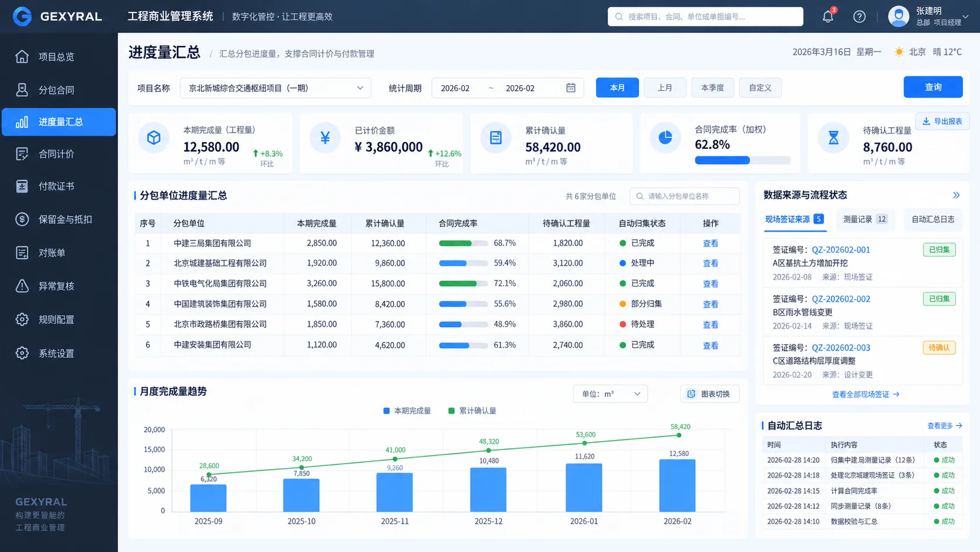
Task: Click the yen icon on 已计价金额 card
Action: tap(325, 138)
